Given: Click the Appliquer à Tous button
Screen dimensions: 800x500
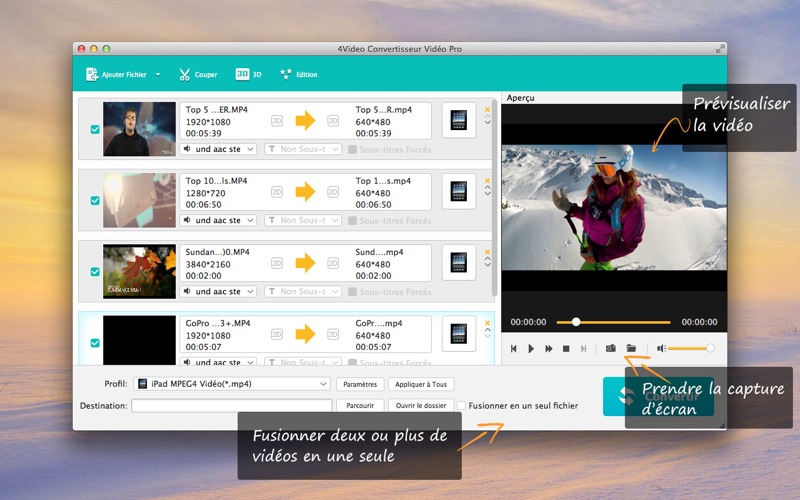Looking at the screenshot, I should point(421,384).
